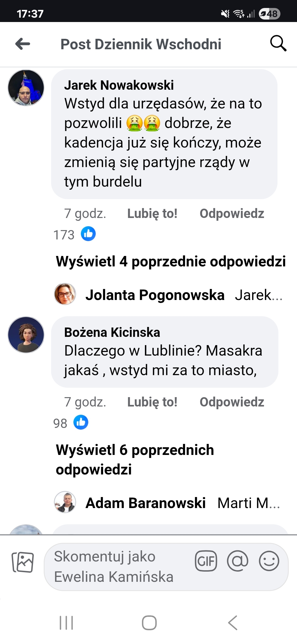This screenshot has width=297, height=644.
Task: Focus the comment input field
Action: pyautogui.click(x=118, y=566)
